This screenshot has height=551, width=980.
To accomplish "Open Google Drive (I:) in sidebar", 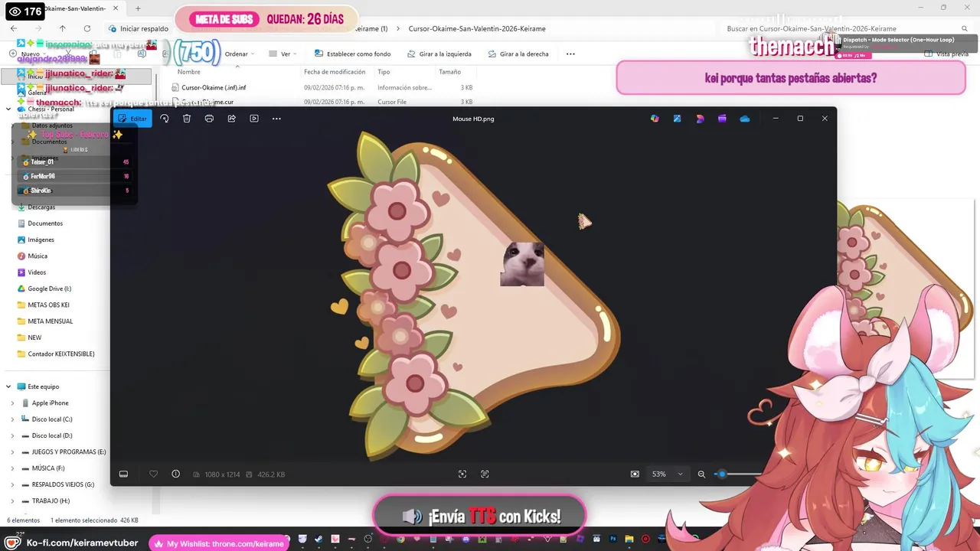I will (x=50, y=289).
